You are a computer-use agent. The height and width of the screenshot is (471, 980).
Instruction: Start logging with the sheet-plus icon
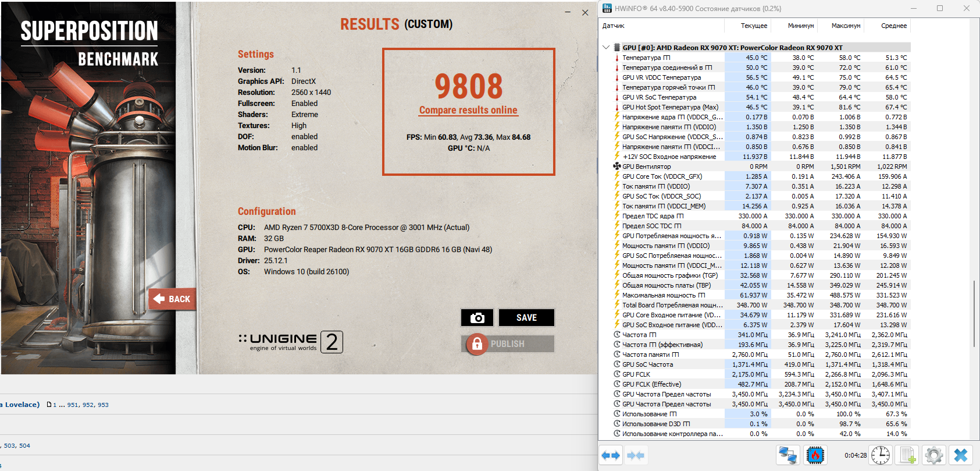tap(907, 455)
